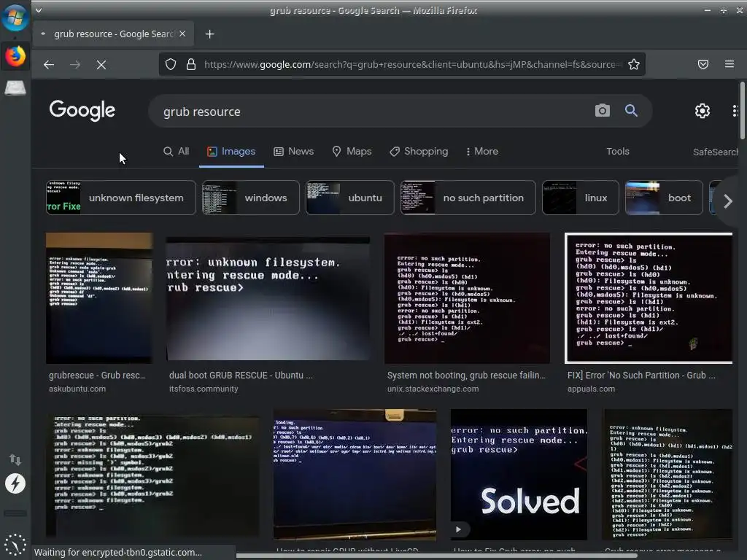Image resolution: width=747 pixels, height=560 pixels.
Task: Bookmark this page with the star icon
Action: pyautogui.click(x=634, y=64)
